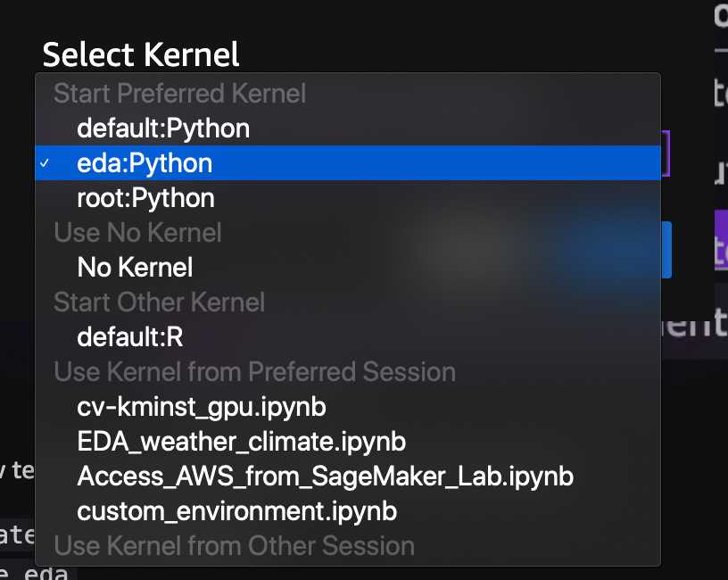This screenshot has width=728, height=580.
Task: Click the purple-outlined kernel dropdown edge
Action: pyautogui.click(x=666, y=153)
